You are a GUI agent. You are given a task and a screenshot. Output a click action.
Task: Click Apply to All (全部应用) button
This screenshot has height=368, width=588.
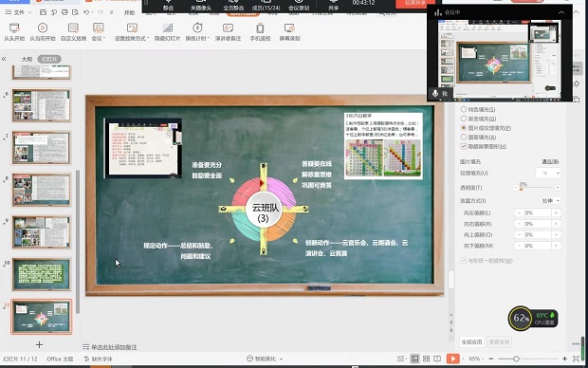[x=471, y=341]
